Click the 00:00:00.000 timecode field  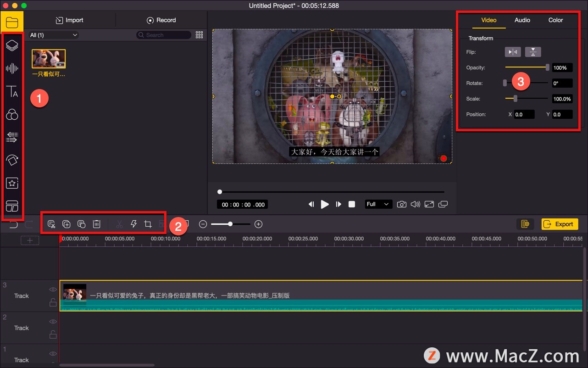(x=243, y=205)
